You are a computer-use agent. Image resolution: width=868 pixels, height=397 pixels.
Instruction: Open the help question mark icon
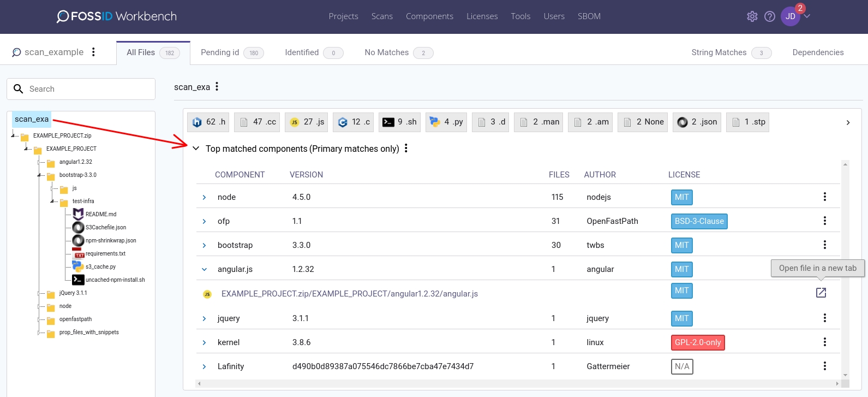[x=770, y=16]
